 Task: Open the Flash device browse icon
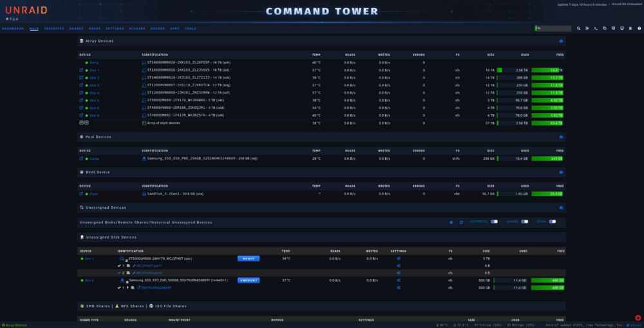81,194
